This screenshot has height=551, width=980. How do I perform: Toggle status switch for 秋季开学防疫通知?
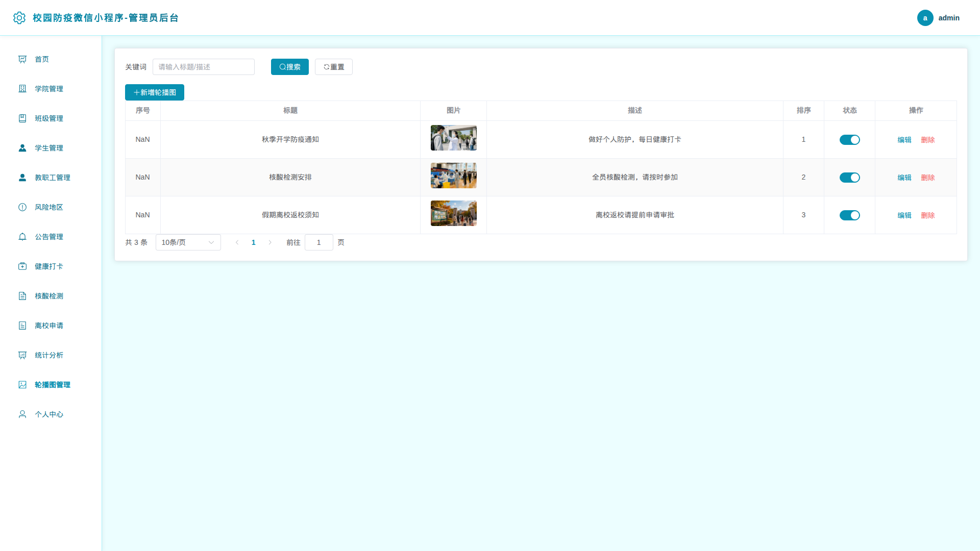coord(849,140)
